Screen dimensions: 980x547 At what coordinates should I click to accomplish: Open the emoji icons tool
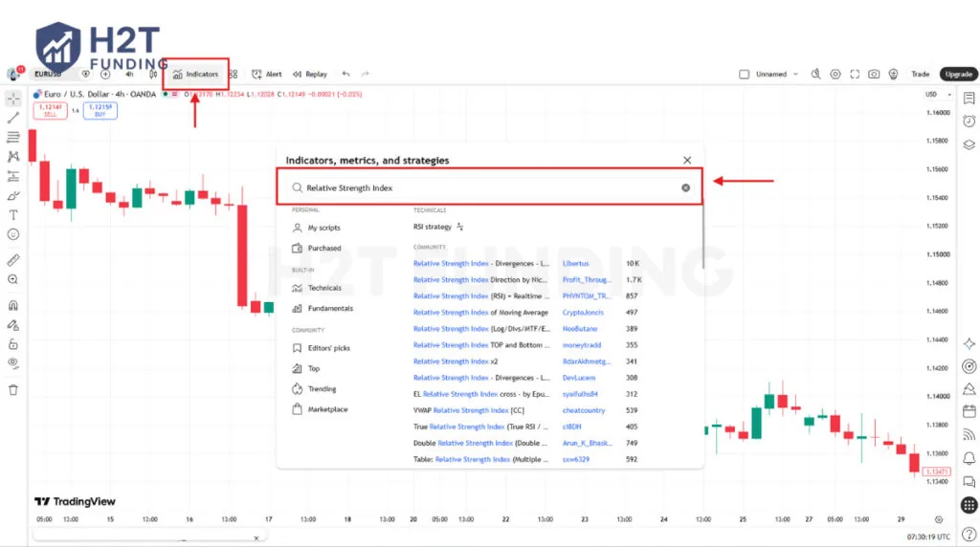pyautogui.click(x=13, y=235)
